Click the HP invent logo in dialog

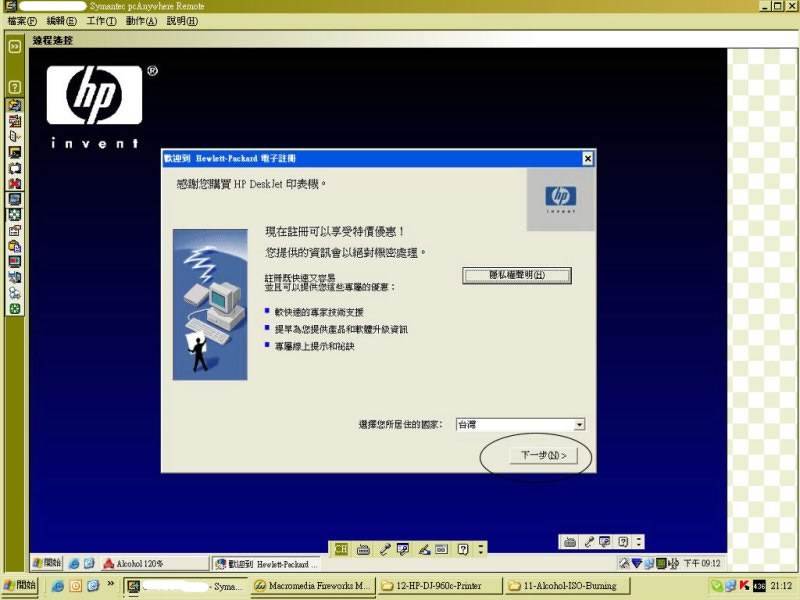(x=561, y=199)
